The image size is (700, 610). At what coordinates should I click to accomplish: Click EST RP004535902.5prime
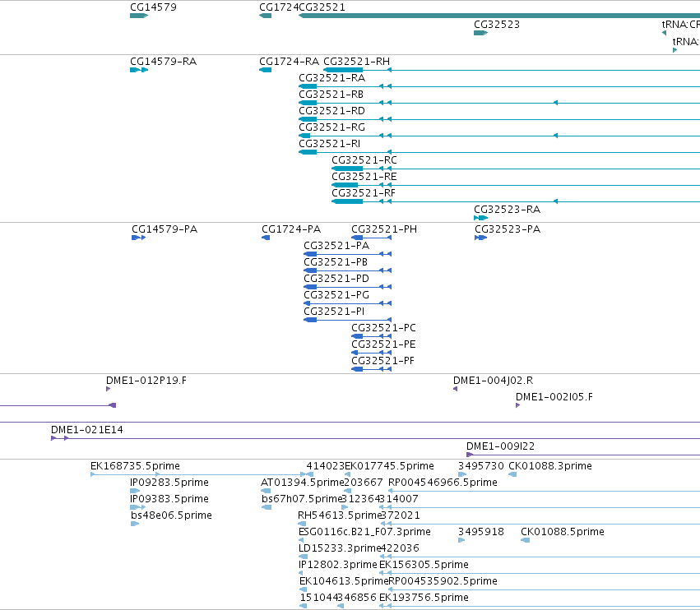click(443, 581)
